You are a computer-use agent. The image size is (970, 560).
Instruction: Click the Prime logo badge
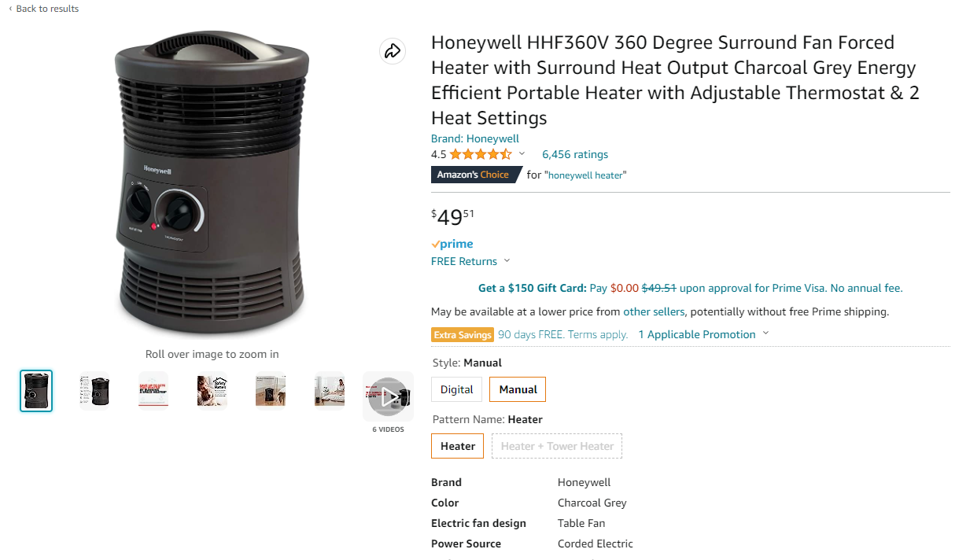pos(452,244)
